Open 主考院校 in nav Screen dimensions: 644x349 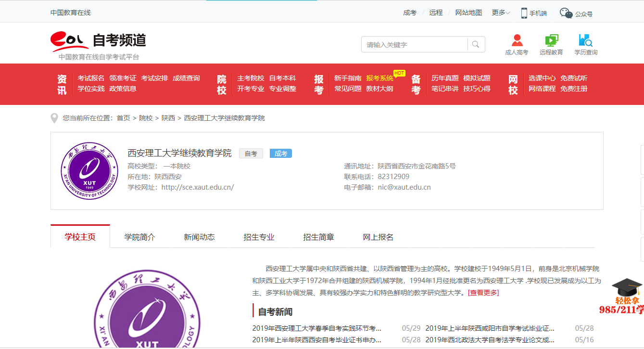[251, 78]
